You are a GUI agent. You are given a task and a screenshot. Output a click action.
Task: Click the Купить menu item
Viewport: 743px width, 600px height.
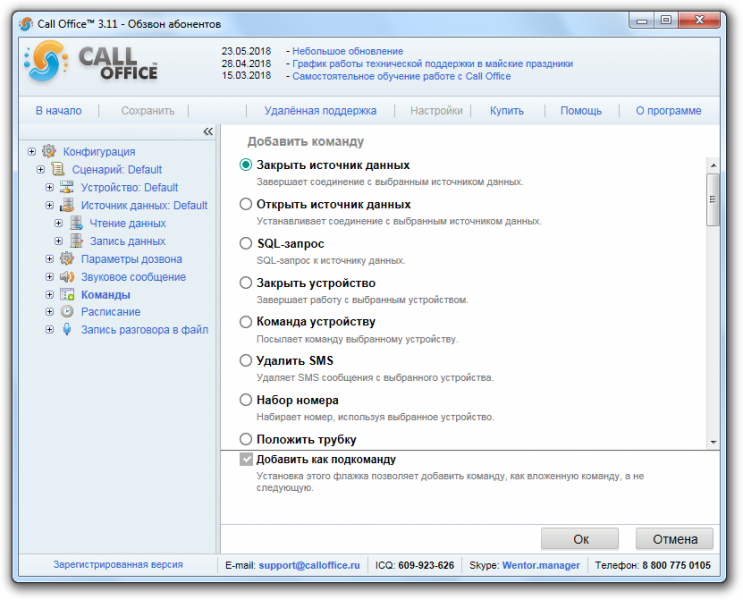(x=507, y=110)
